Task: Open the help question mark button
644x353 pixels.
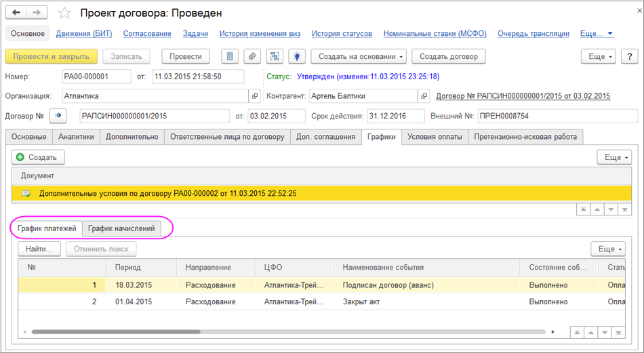Action: coord(628,56)
